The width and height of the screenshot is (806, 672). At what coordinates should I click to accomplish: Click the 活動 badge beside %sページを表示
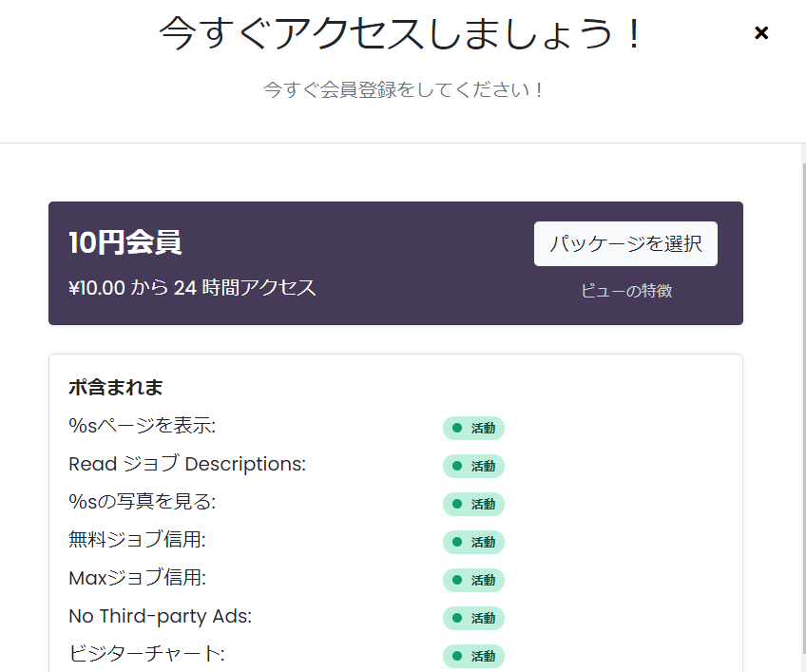pyautogui.click(x=473, y=428)
